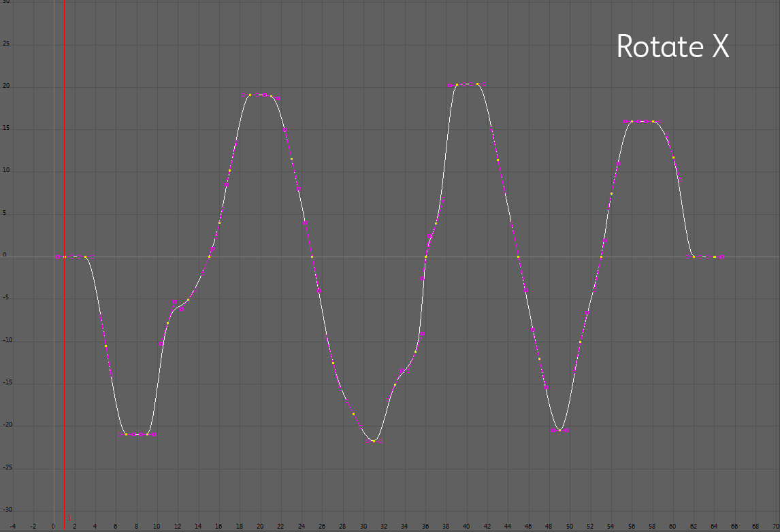Click the outgoing tangent handle after frame 64 key

[721, 256]
